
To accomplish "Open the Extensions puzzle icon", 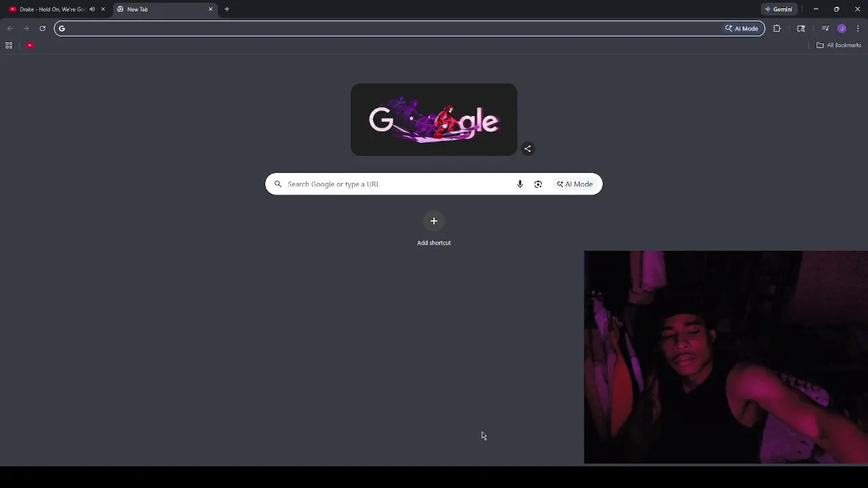I will (x=776, y=28).
